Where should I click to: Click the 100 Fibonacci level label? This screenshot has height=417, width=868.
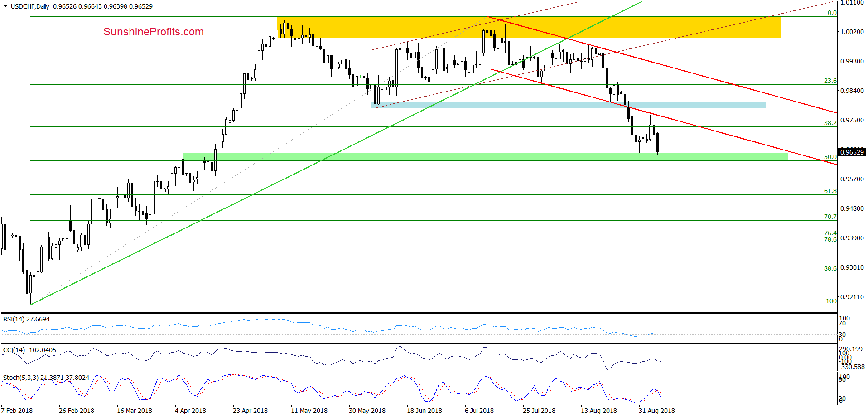coord(831,301)
